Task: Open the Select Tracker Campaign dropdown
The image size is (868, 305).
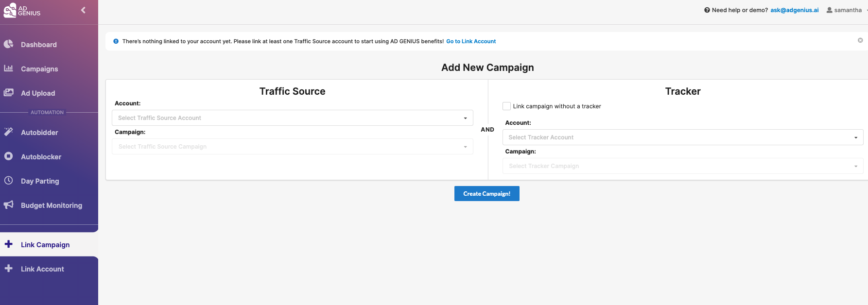Action: tap(683, 166)
